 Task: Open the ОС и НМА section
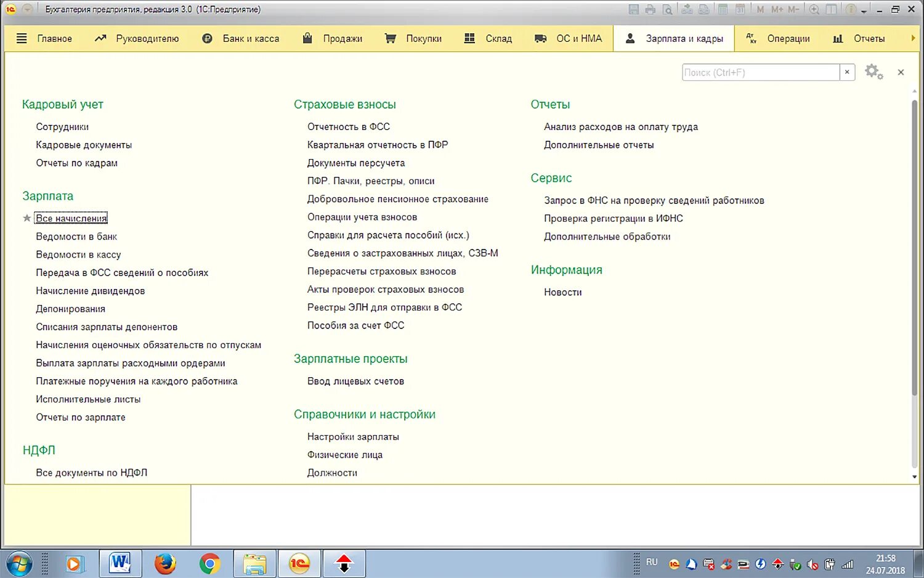[568, 38]
